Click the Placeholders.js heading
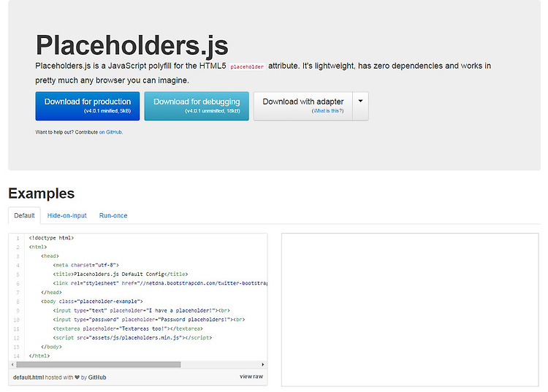548x392 pixels. point(132,45)
